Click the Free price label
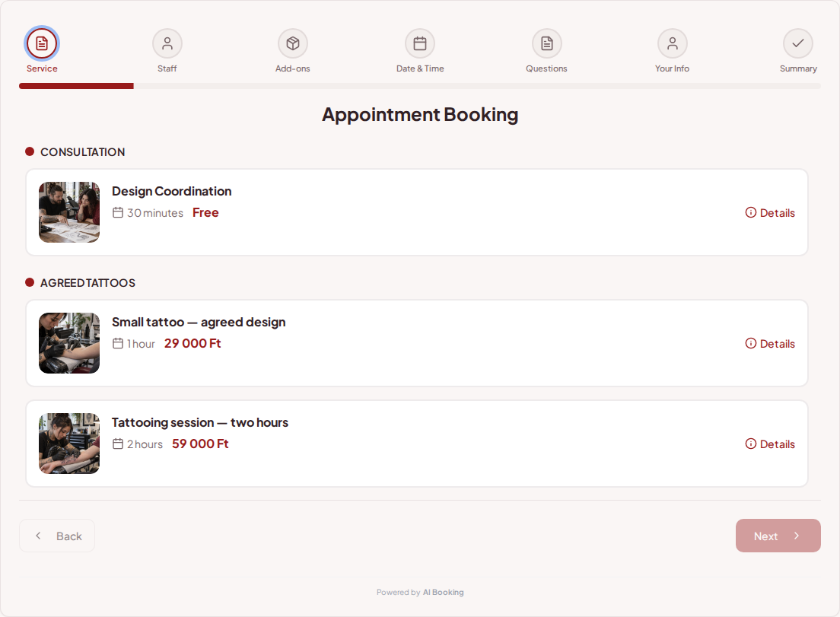Image resolution: width=840 pixels, height=617 pixels. [x=205, y=212]
